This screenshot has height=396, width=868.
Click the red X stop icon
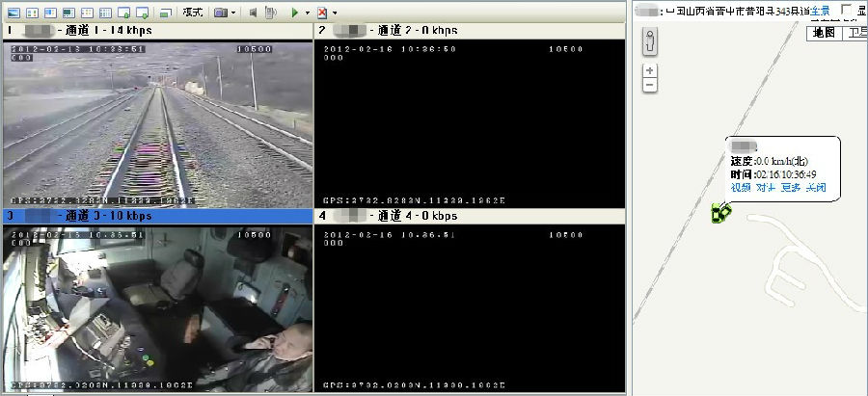(x=322, y=13)
